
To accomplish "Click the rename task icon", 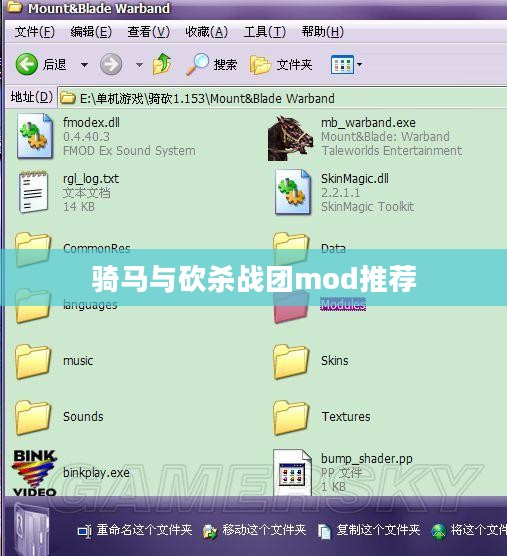I will coord(84,531).
